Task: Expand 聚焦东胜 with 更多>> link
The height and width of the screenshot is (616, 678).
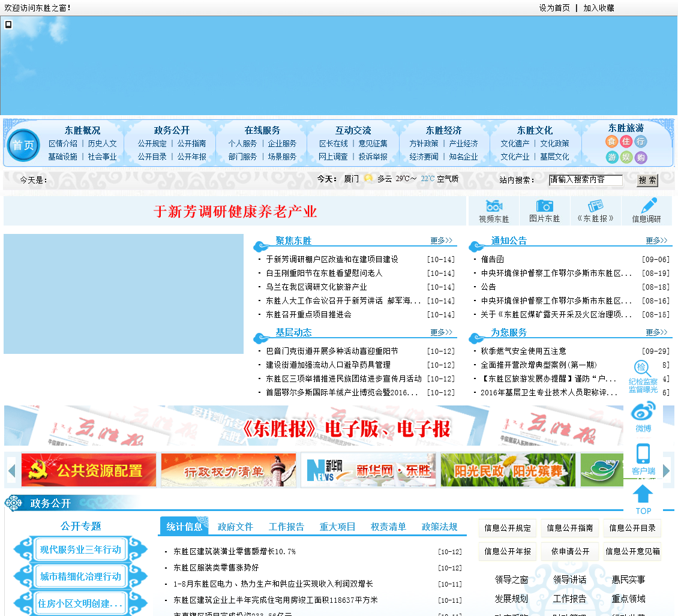Action: (441, 241)
